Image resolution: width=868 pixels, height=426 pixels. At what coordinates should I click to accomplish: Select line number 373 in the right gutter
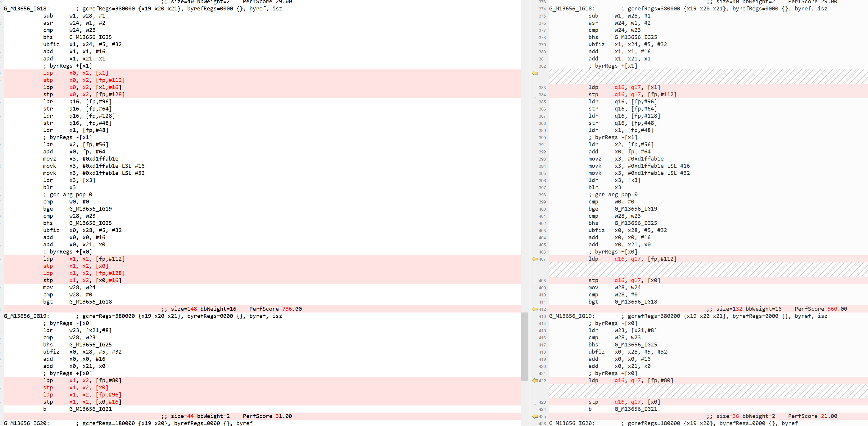click(x=542, y=2)
